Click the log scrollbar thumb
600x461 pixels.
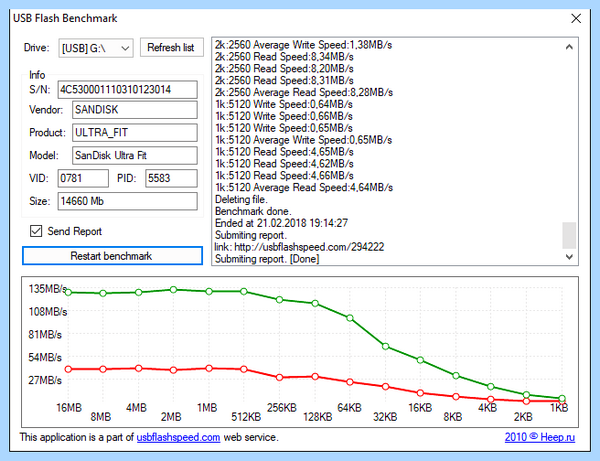click(x=569, y=235)
